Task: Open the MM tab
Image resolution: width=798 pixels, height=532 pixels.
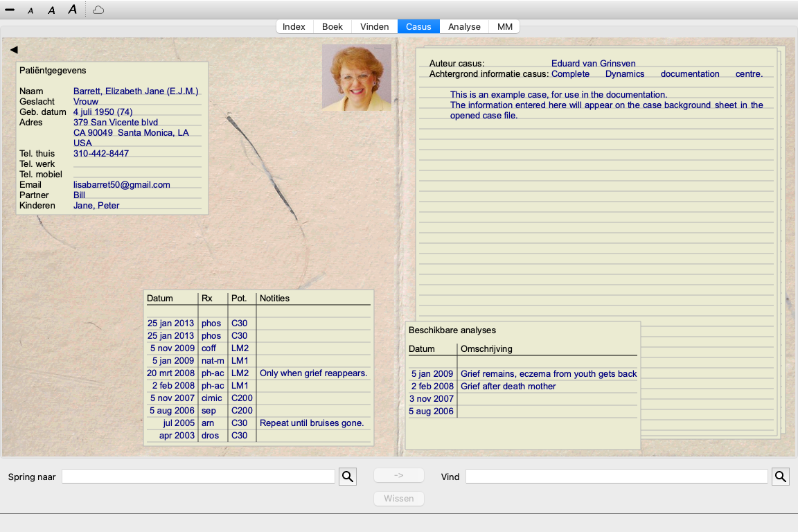Action: [505, 26]
